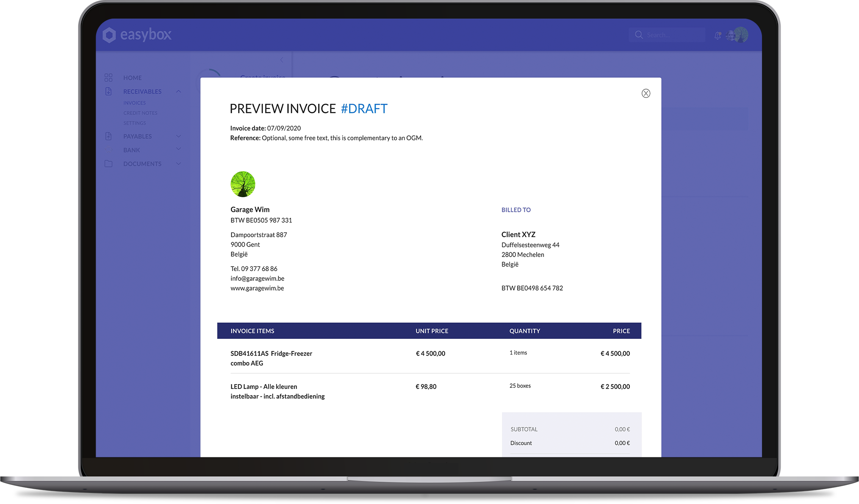Image resolution: width=859 pixels, height=504 pixels.
Task: Expand the Documents section
Action: coord(179,163)
